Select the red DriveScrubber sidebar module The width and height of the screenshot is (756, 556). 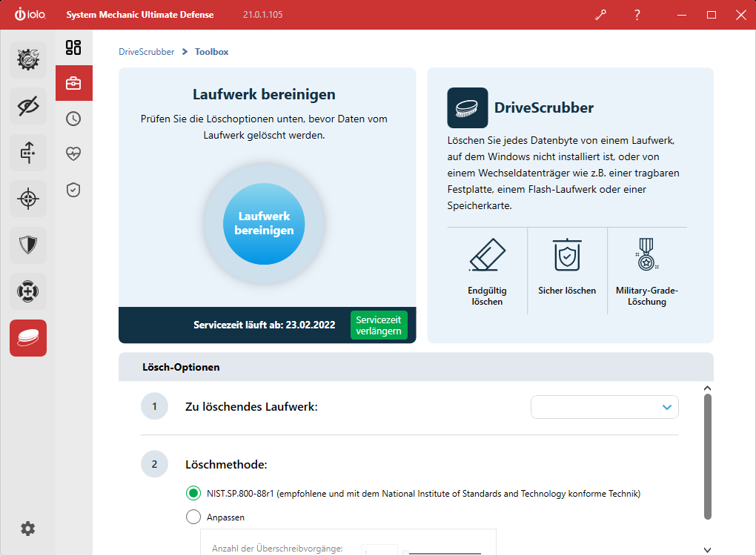[28, 338]
